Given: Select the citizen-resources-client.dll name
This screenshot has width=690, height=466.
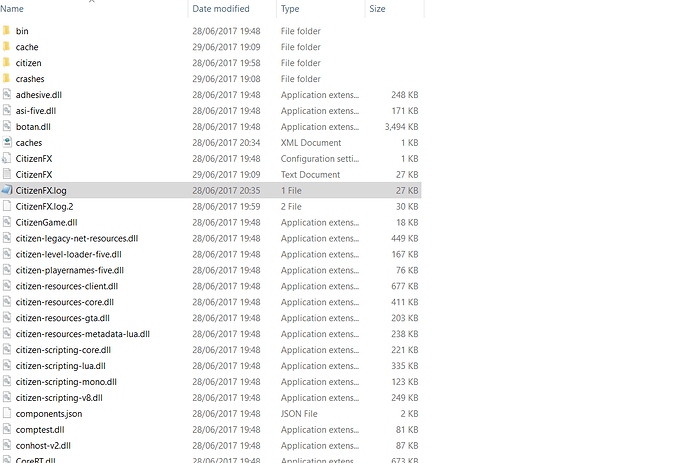Looking at the screenshot, I should [x=67, y=286].
